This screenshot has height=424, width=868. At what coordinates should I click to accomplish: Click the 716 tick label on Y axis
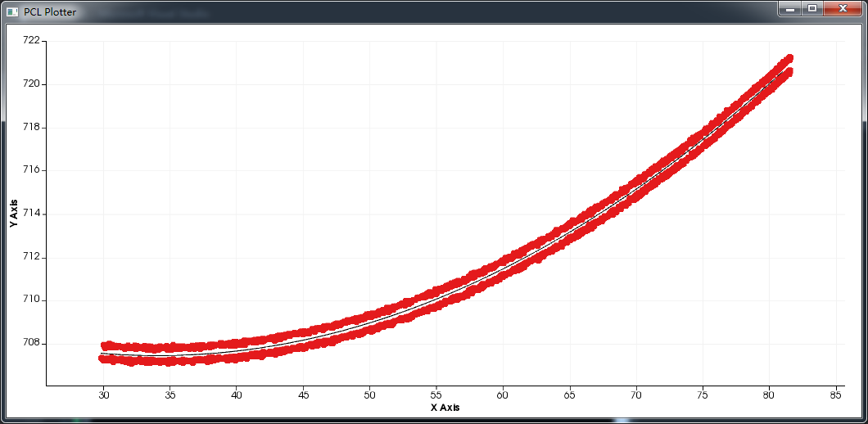point(32,170)
